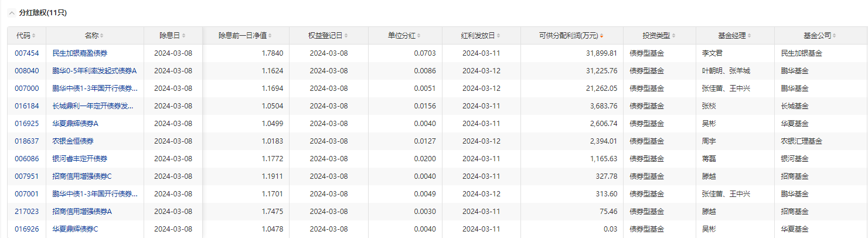The height and width of the screenshot is (238, 868).
Task: Sort by 单位分红 sort icon
Action: coord(418,36)
